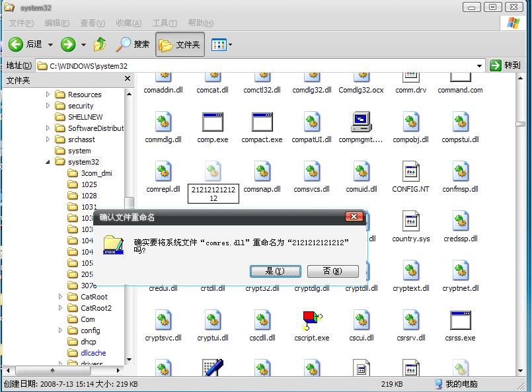Close the Folders pane with X
The width and height of the screenshot is (532, 392).
pyautogui.click(x=128, y=79)
